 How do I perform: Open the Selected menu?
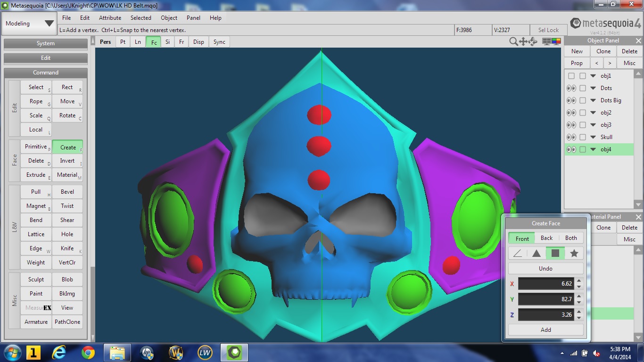pos(141,17)
